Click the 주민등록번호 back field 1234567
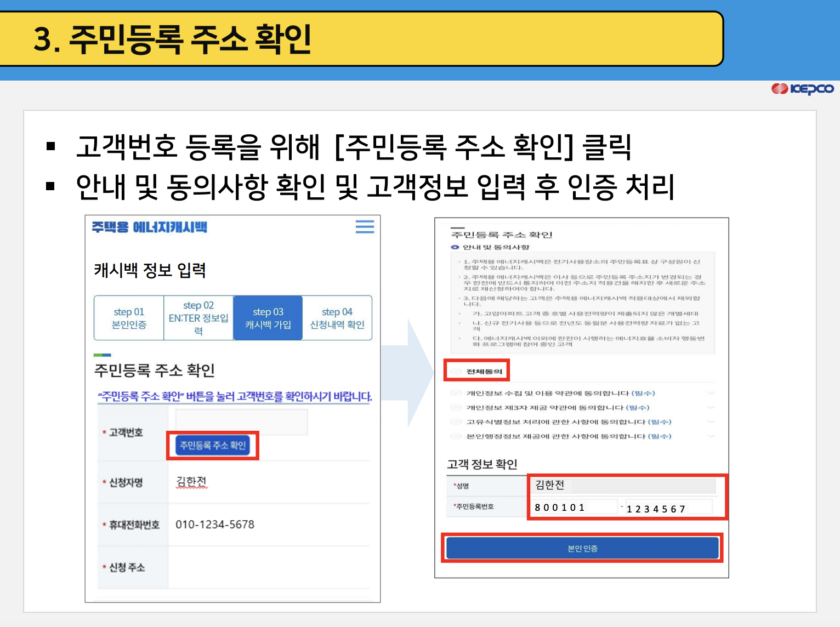Screen dimensions: 840x627 pyautogui.click(x=669, y=508)
